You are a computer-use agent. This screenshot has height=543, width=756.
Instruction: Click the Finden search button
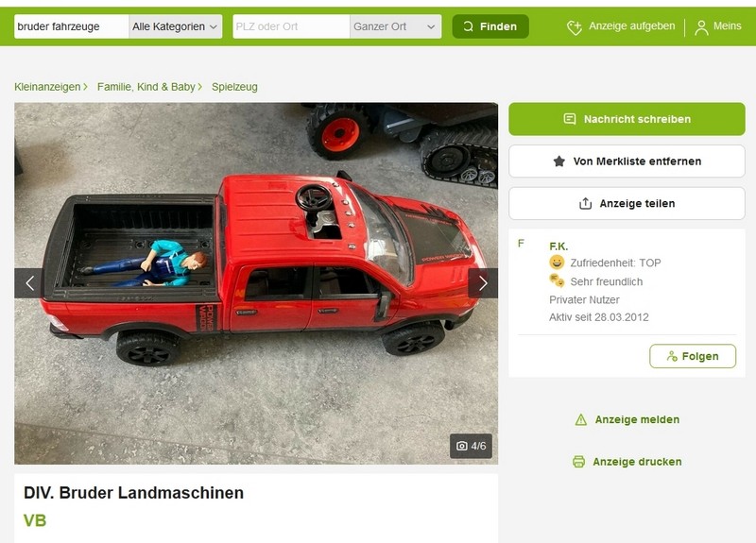click(490, 26)
